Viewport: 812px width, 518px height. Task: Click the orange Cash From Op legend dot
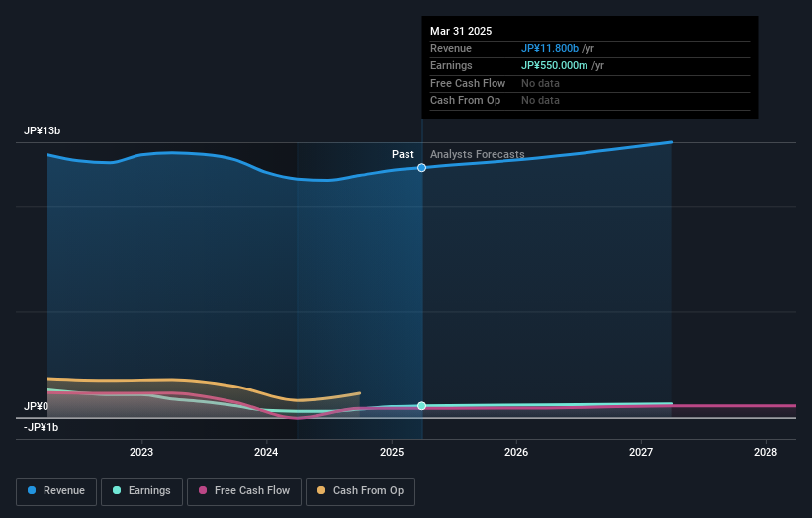(x=321, y=490)
